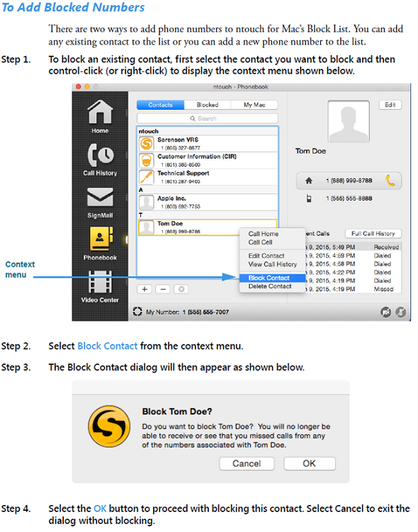
Task: Click the Edit button for Tom Doe
Action: [390, 105]
